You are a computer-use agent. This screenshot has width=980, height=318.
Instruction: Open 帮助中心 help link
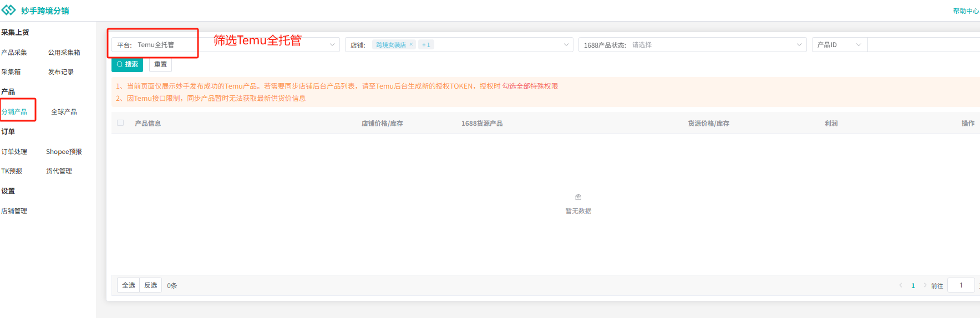tap(966, 11)
